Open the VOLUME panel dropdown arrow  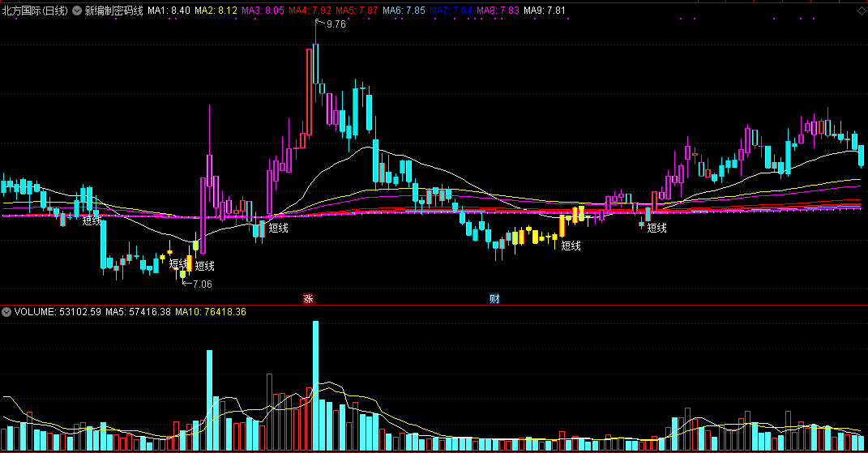6,312
